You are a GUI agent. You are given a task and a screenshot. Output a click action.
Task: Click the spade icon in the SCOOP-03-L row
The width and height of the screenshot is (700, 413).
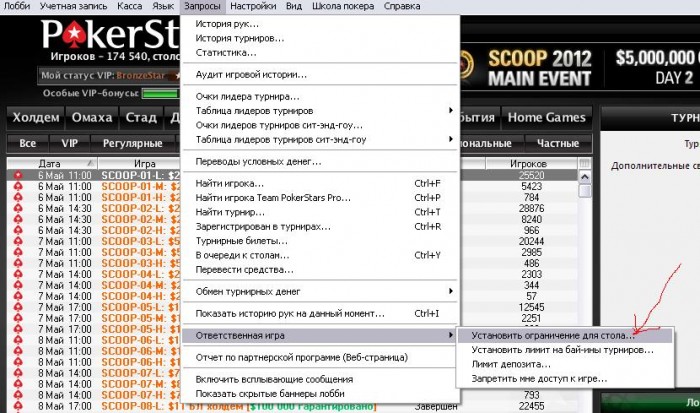pyautogui.click(x=18, y=242)
